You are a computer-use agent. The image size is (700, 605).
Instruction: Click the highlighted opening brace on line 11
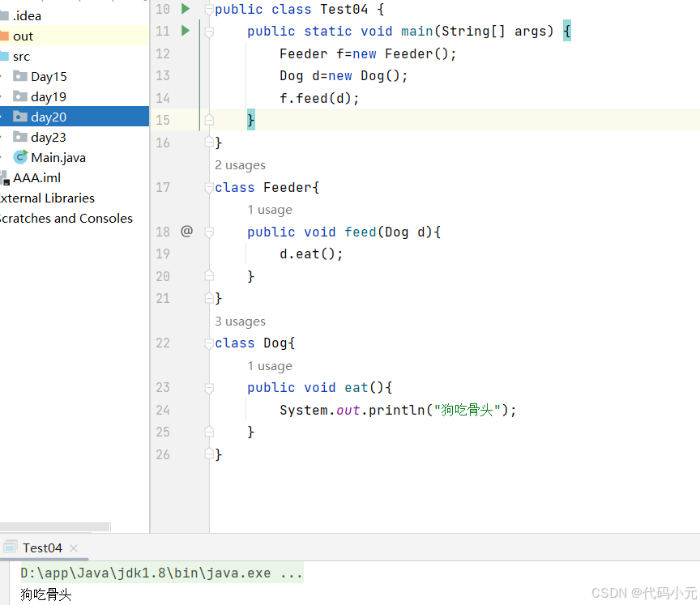click(567, 31)
